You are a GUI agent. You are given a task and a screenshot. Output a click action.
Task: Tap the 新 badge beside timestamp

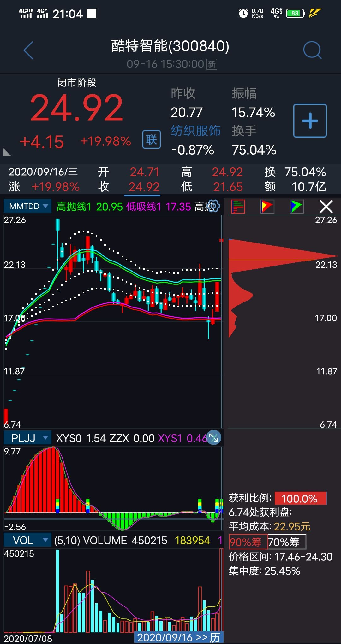[212, 64]
